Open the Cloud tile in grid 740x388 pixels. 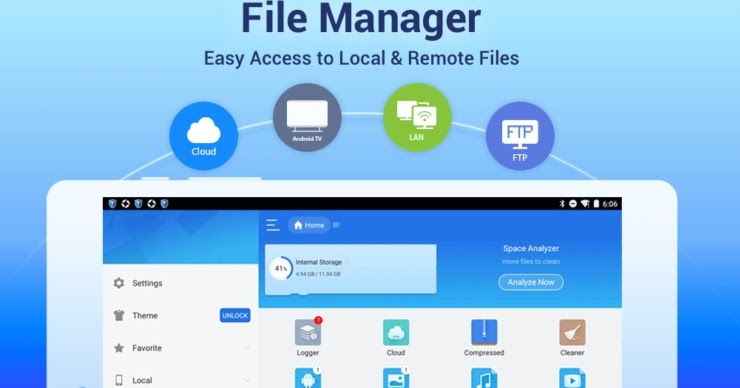point(396,332)
